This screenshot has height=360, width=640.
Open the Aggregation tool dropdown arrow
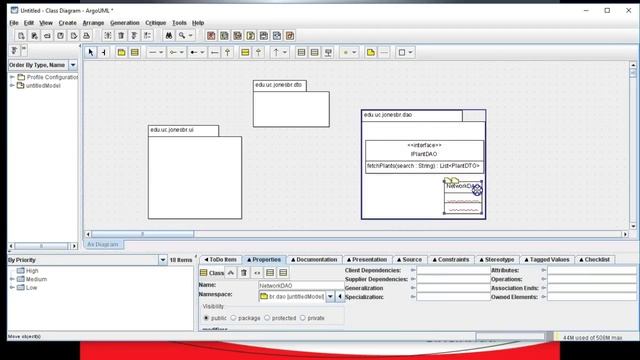(x=182, y=52)
